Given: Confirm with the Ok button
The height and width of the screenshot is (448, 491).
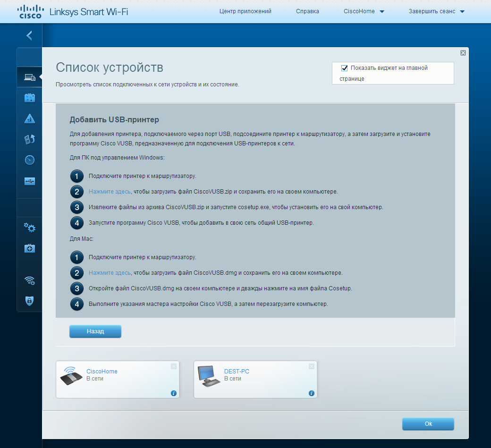Looking at the screenshot, I should [428, 424].
